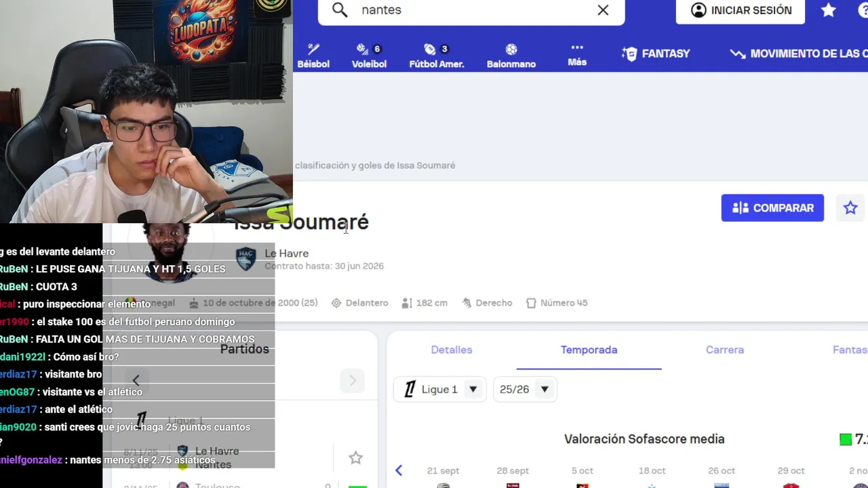Open the Le Havre team link
The width and height of the screenshot is (868, 488).
click(x=286, y=253)
